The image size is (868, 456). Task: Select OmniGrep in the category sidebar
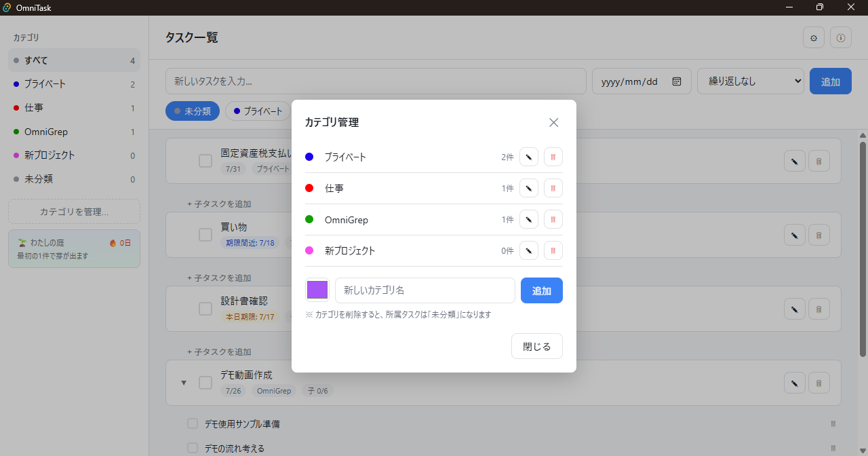pos(74,132)
